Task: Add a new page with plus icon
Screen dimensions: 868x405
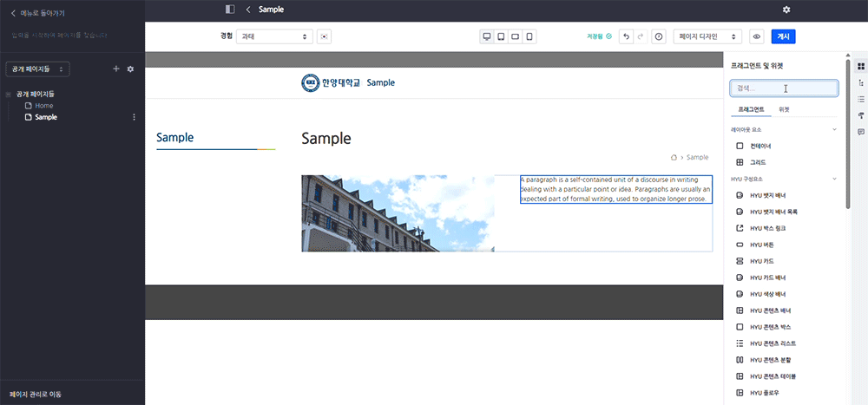Action: [x=116, y=69]
